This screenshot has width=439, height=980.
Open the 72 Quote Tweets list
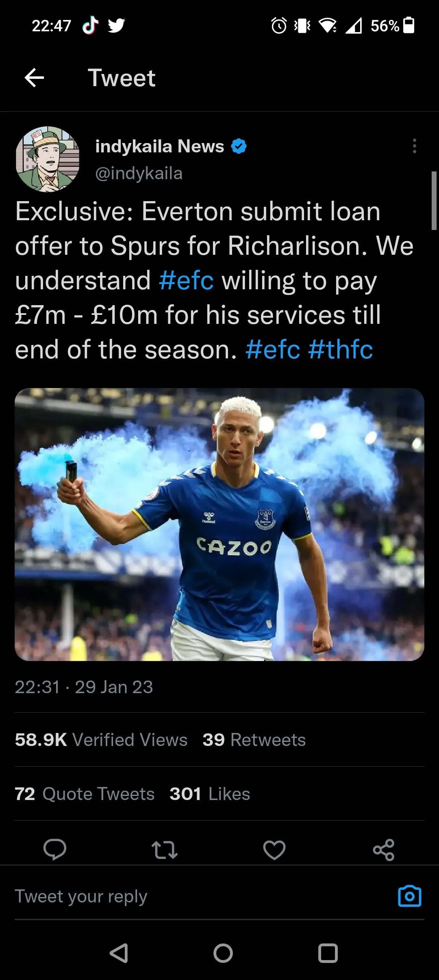pyautogui.click(x=85, y=794)
